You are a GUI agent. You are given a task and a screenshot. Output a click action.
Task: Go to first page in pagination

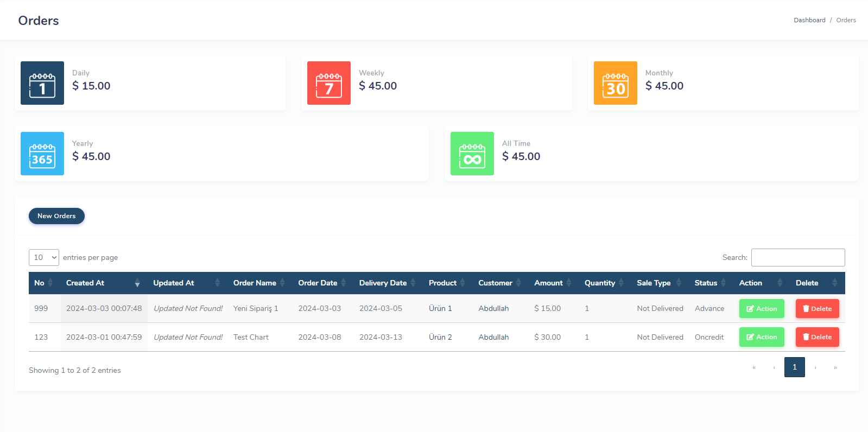coord(754,367)
